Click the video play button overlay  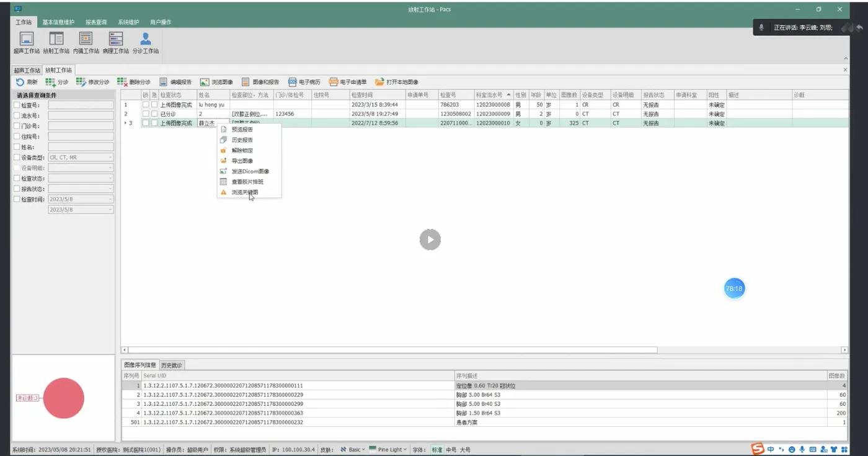[x=430, y=239]
